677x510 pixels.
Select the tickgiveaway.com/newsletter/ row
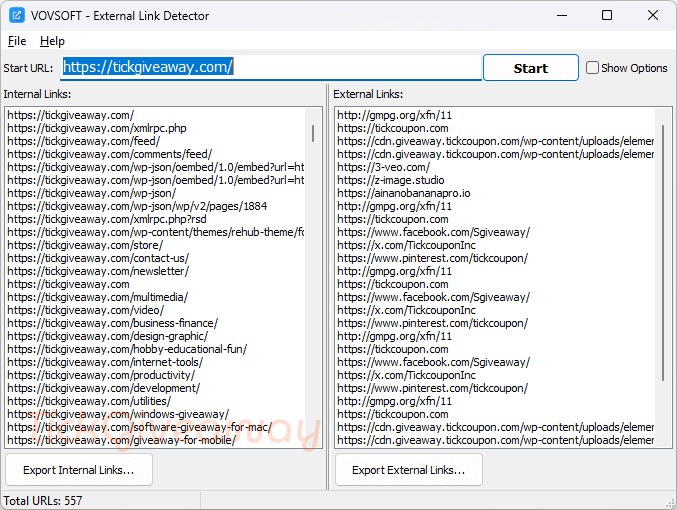[x=155, y=271]
